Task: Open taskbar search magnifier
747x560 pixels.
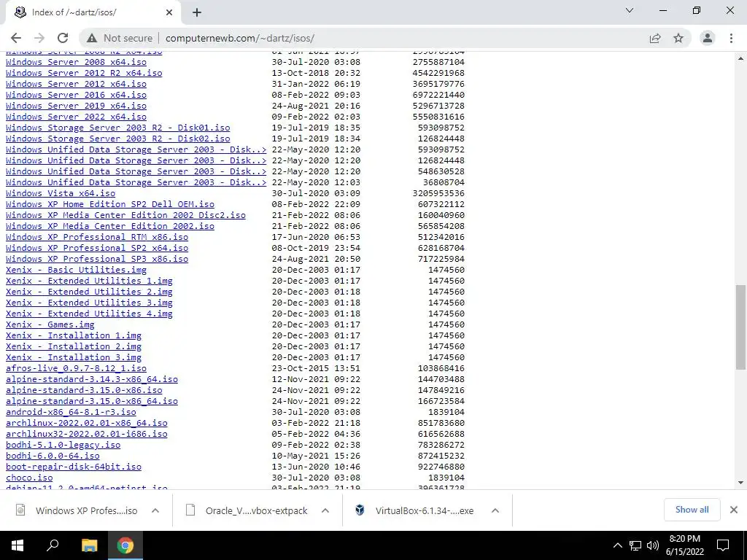Action: [x=53, y=545]
